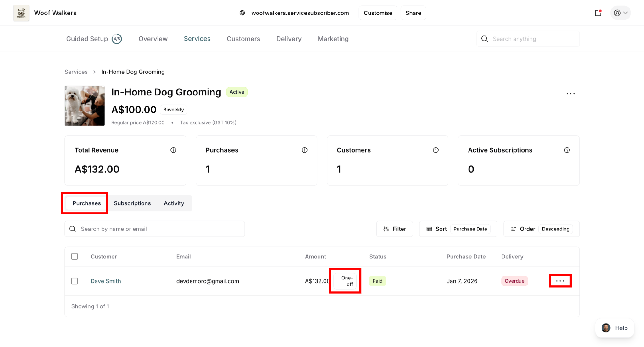
Task: Click the Purchases card info icon
Action: 304,150
